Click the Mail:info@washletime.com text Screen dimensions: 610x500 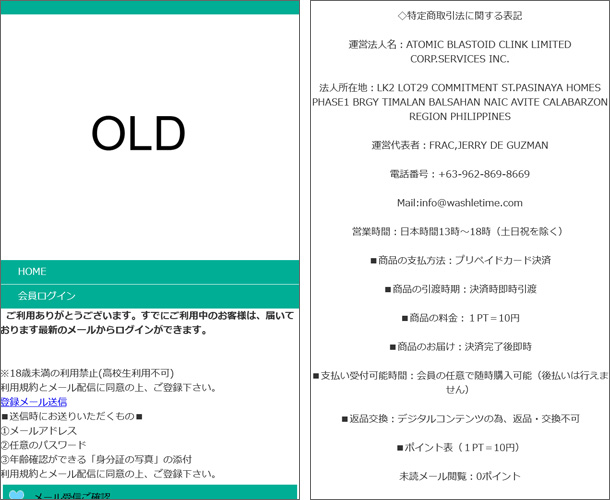pos(460,203)
